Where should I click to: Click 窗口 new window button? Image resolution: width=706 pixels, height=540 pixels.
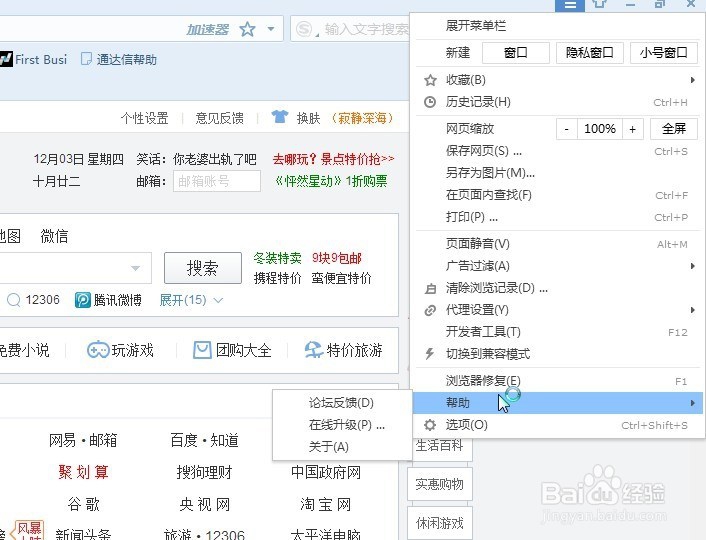pos(516,53)
